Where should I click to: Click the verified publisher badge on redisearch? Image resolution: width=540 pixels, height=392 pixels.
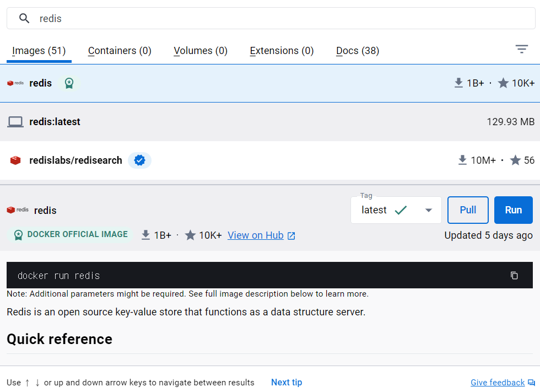(139, 160)
